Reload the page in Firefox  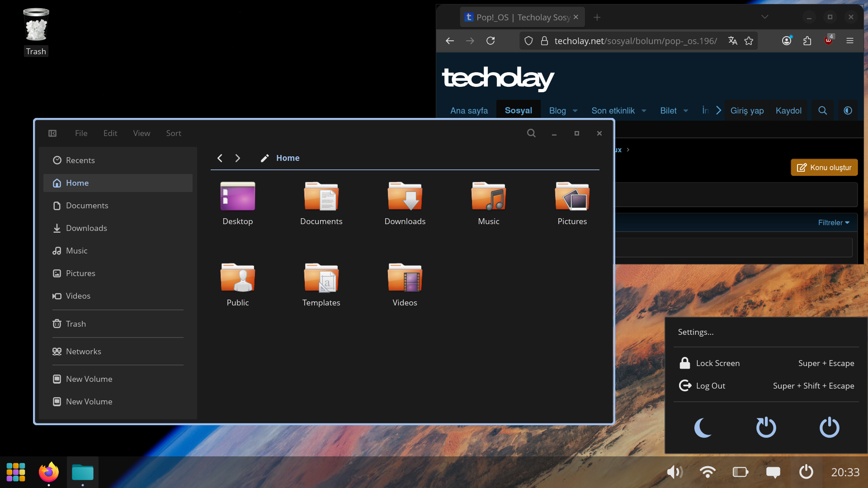tap(491, 41)
